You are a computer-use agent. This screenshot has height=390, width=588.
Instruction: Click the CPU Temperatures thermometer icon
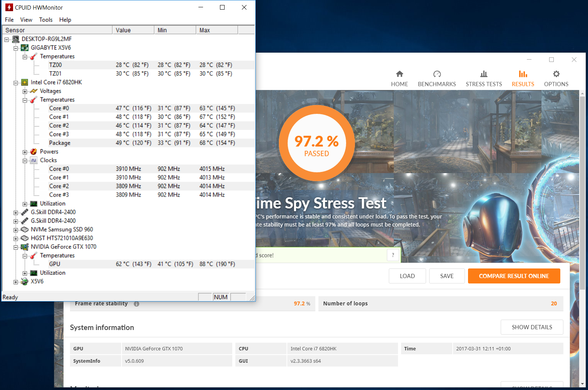(x=34, y=100)
